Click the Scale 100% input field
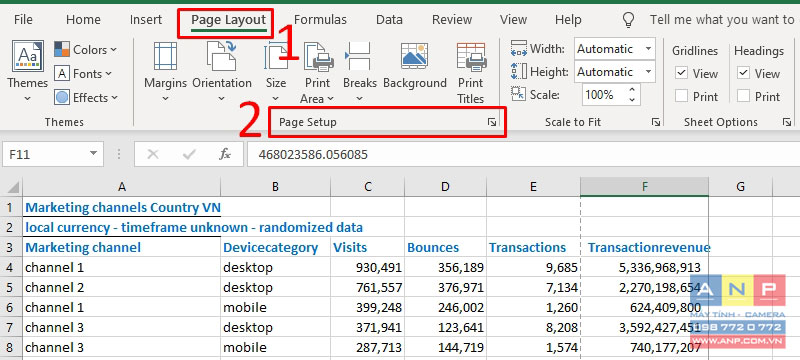Viewport: 800px width, 360px height. (605, 95)
